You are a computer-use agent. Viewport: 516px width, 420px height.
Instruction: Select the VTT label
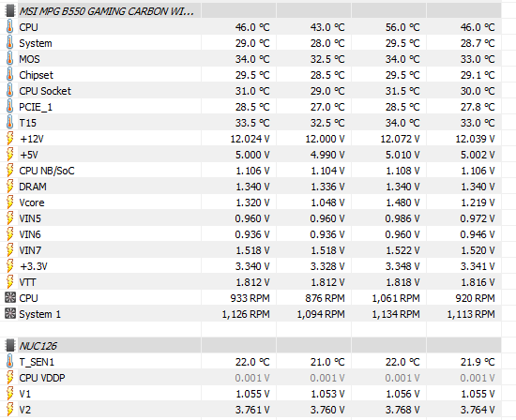27,282
